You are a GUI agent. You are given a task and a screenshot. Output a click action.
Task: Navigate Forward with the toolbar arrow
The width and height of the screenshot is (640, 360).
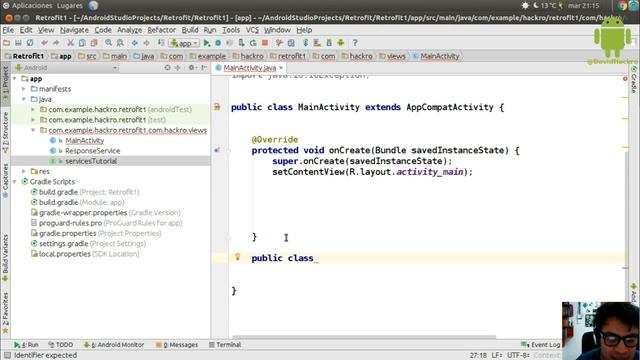[x=147, y=43]
